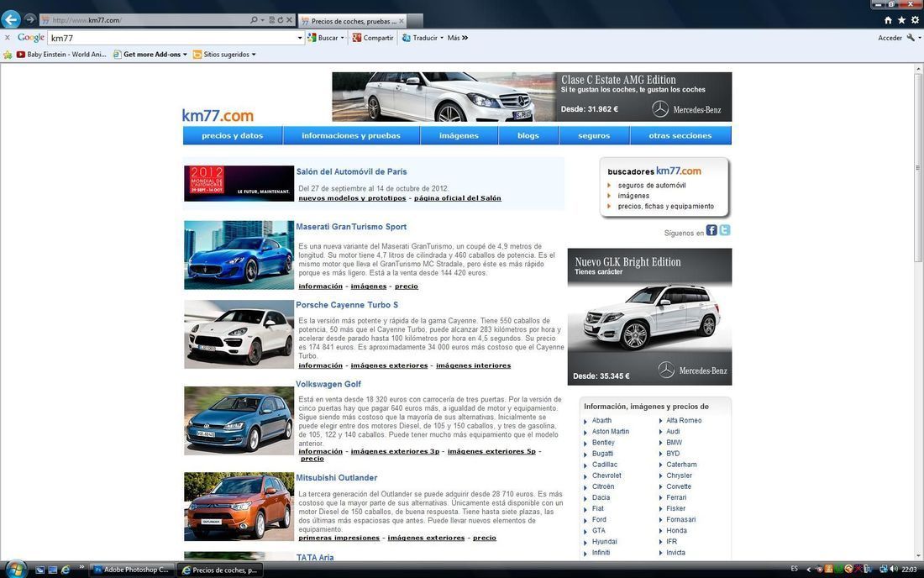The height and width of the screenshot is (578, 924).
Task: Close the Google toolbar with its X
Action: 7,38
